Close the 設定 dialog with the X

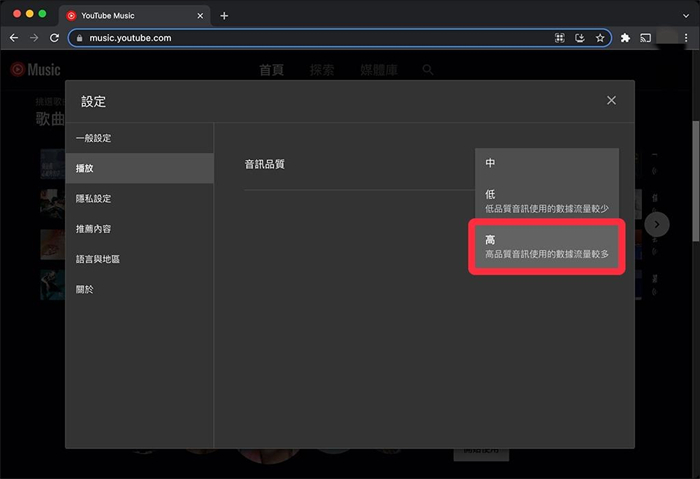point(611,100)
